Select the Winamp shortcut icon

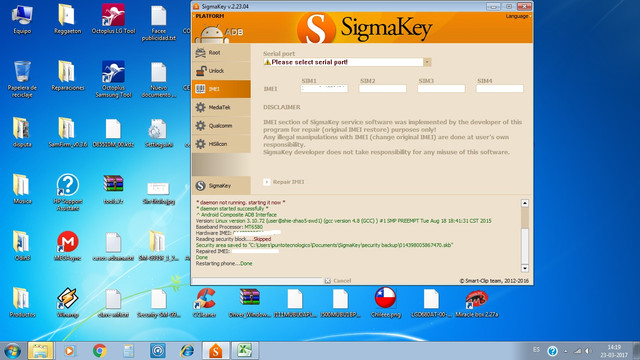(67, 302)
